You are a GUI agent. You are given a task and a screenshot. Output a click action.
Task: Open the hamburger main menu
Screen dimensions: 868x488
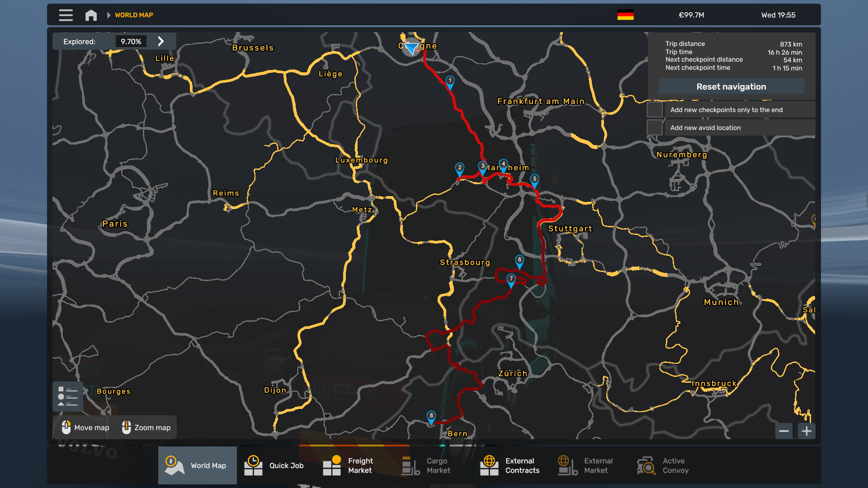point(66,15)
